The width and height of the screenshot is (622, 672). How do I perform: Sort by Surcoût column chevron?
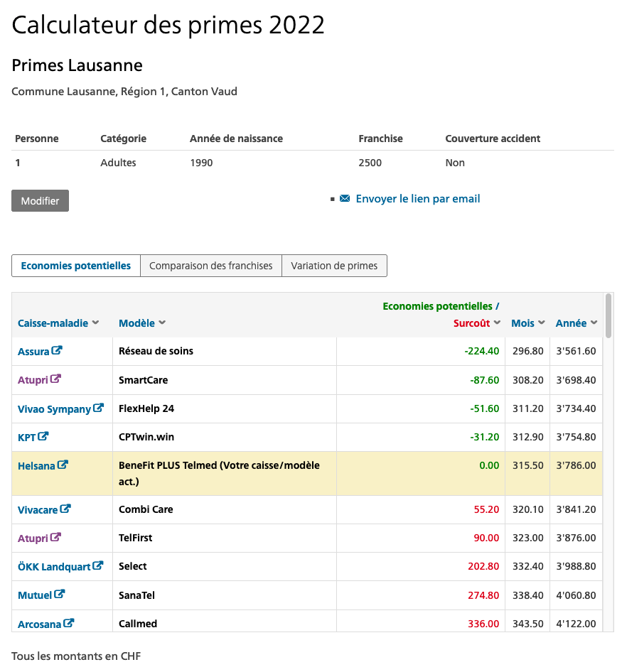tap(497, 323)
